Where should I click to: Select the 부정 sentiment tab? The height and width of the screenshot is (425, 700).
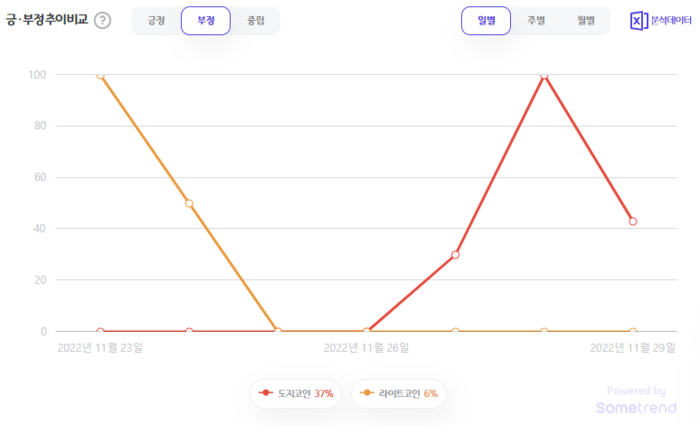tap(206, 21)
